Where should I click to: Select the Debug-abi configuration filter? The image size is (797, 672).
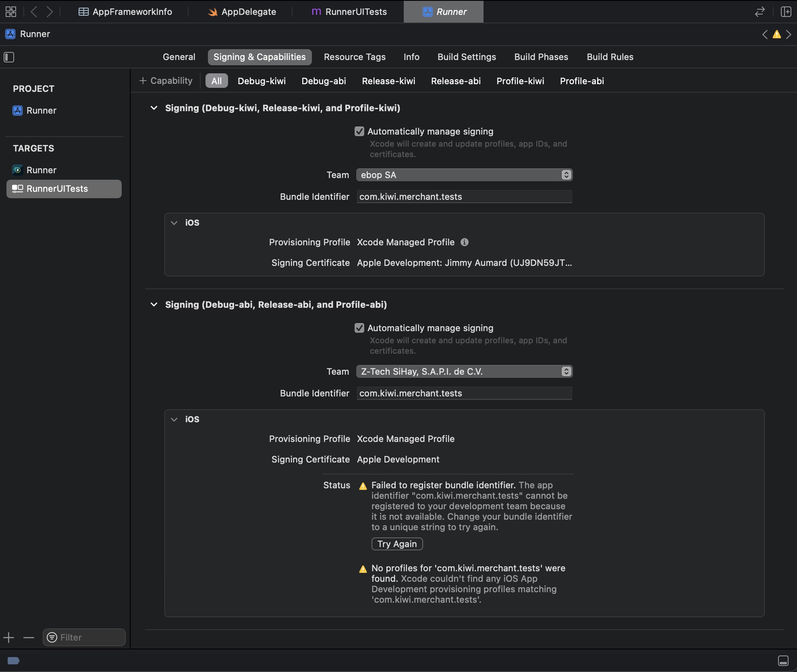(x=324, y=81)
